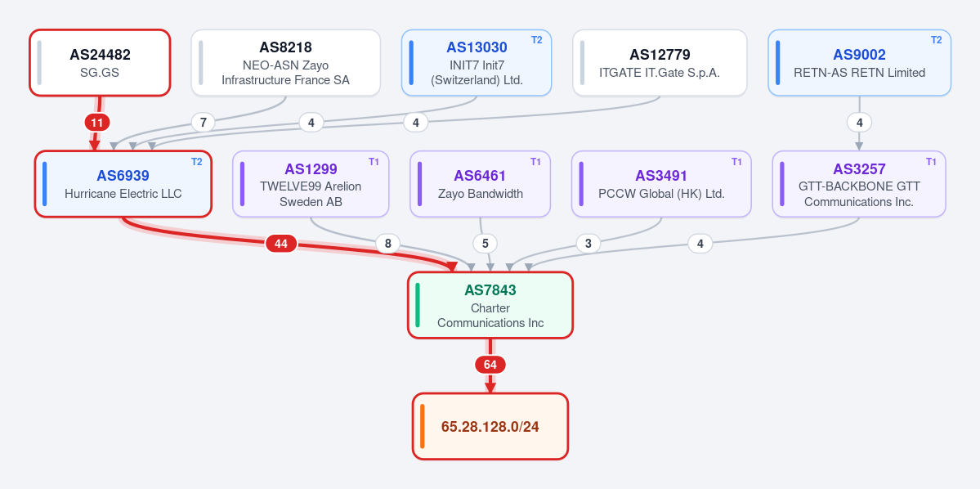Click the AS3257 GTT-BACKBONE node
Viewport: 980px width, 489px height.
[859, 184]
